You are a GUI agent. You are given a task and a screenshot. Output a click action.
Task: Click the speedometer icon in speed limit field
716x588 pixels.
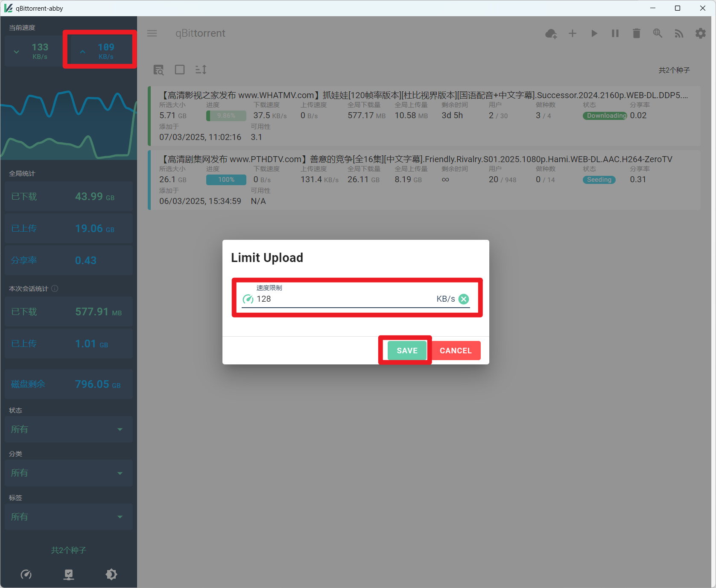pos(248,299)
